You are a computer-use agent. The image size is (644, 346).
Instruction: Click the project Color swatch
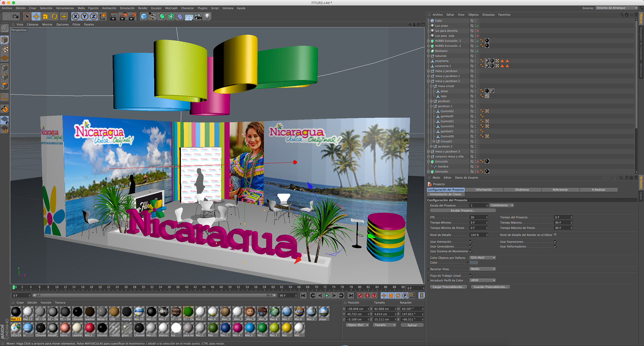(x=474, y=263)
